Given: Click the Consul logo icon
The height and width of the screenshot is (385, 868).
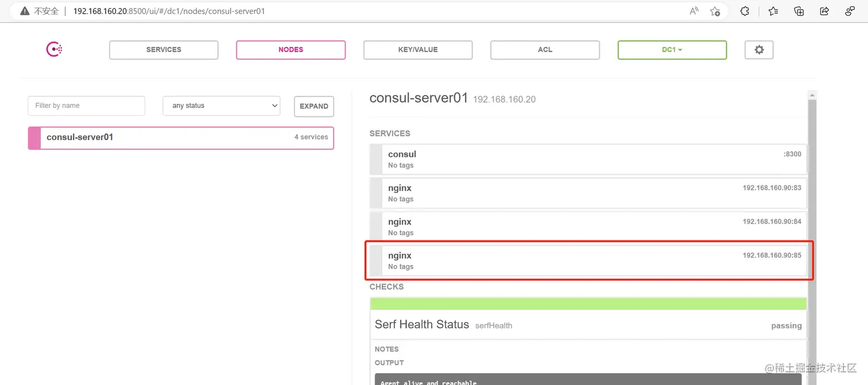Looking at the screenshot, I should [x=54, y=49].
